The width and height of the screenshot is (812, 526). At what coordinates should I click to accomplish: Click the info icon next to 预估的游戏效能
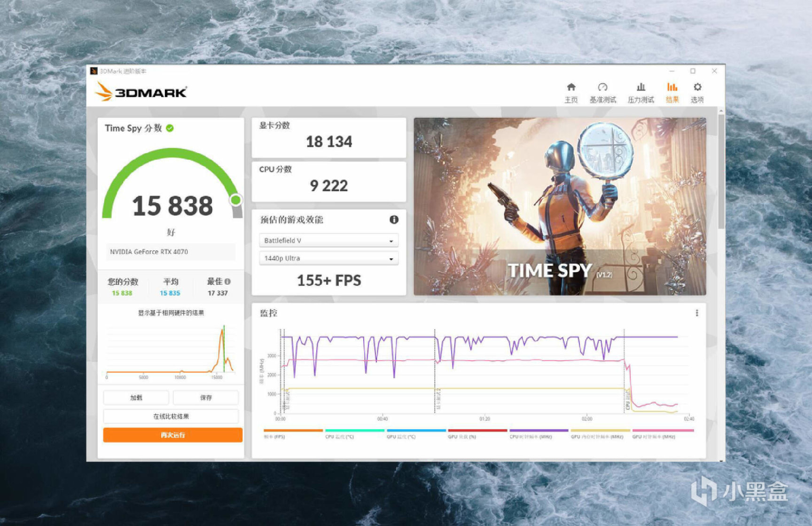pos(394,219)
